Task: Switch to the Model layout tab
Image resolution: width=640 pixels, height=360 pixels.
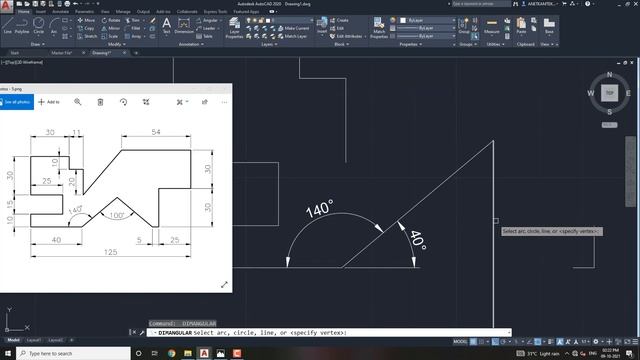Action: point(13,340)
